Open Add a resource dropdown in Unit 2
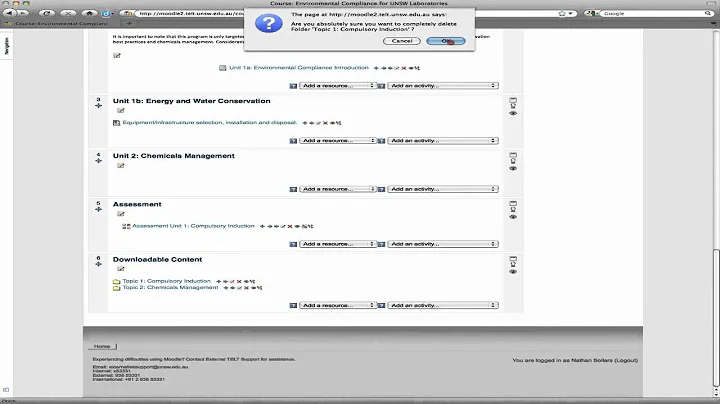Screen dimensions: 720x404 point(338,189)
